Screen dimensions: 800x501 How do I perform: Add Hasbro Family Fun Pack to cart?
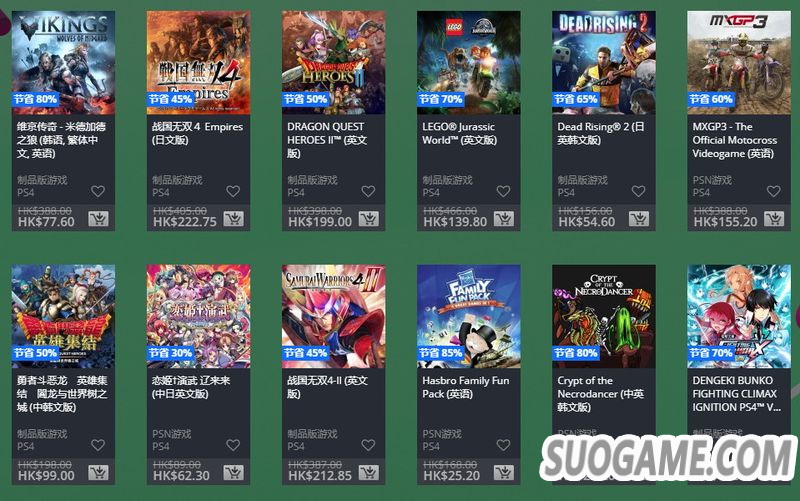pyautogui.click(x=504, y=473)
